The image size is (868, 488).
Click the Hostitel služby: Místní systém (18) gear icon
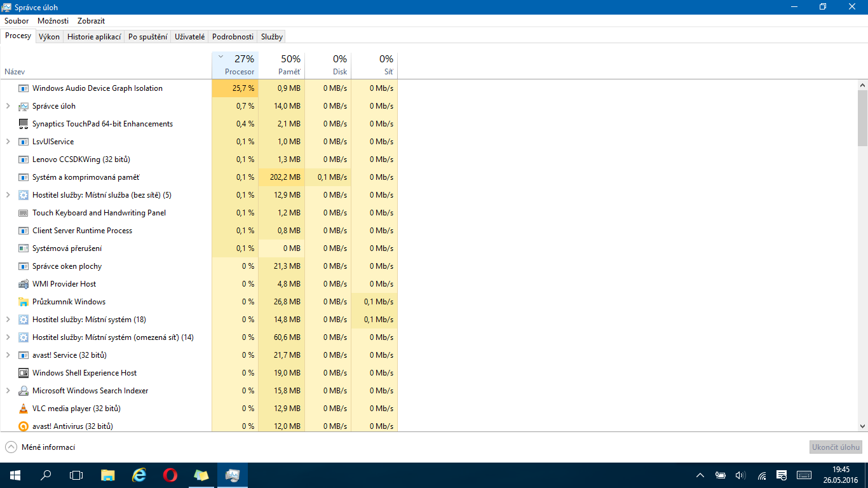tap(24, 320)
